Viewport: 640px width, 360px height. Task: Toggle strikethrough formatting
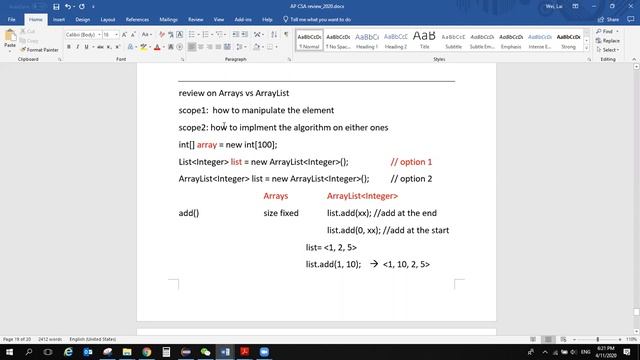(100, 47)
